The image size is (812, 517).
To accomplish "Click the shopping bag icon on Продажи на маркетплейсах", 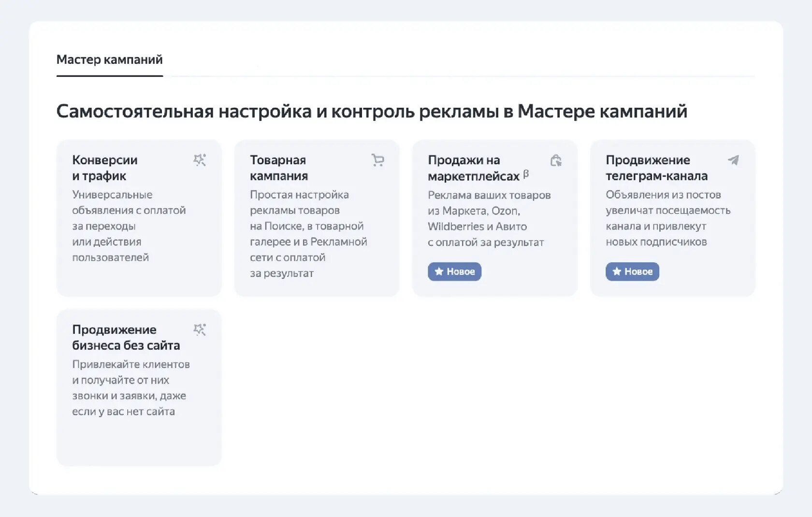I will [x=556, y=160].
